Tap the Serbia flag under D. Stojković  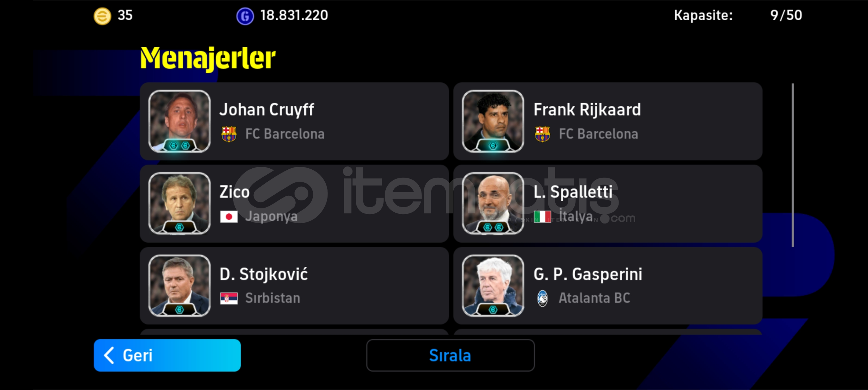[x=229, y=298]
